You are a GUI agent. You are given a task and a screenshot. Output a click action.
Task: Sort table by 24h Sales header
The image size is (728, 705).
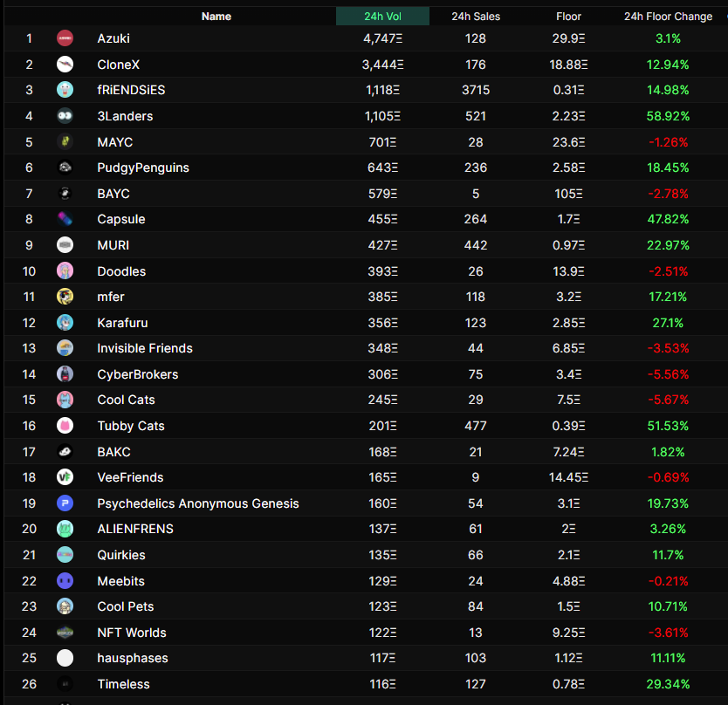coord(476,17)
